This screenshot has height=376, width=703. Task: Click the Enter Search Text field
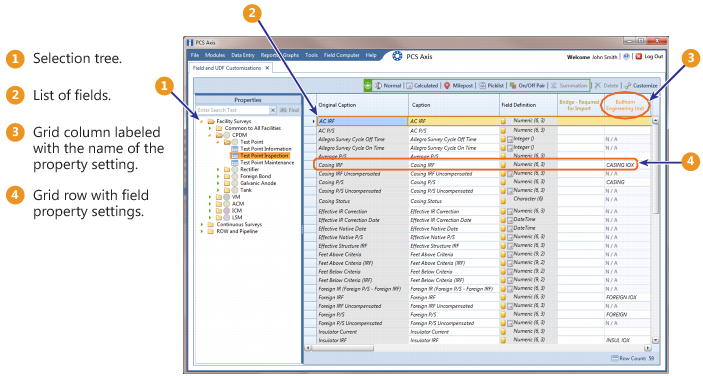232,110
